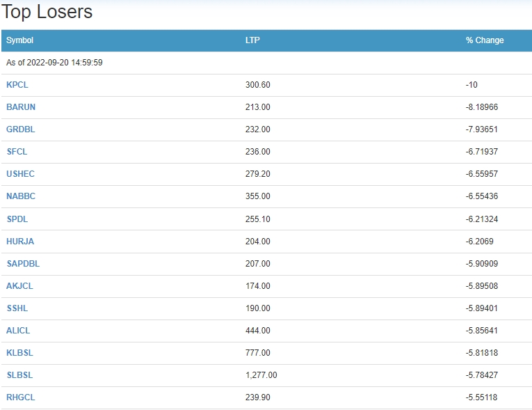This screenshot has height=410, width=532.
Task: Select the HURJA symbol link
Action: point(20,242)
